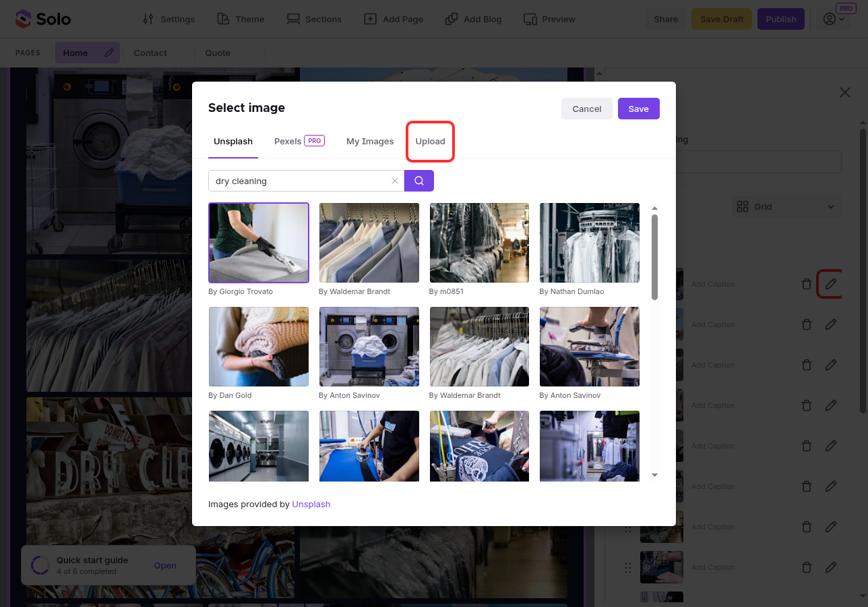868x607 pixels.
Task: Delete the third gallery image row
Action: pos(806,365)
